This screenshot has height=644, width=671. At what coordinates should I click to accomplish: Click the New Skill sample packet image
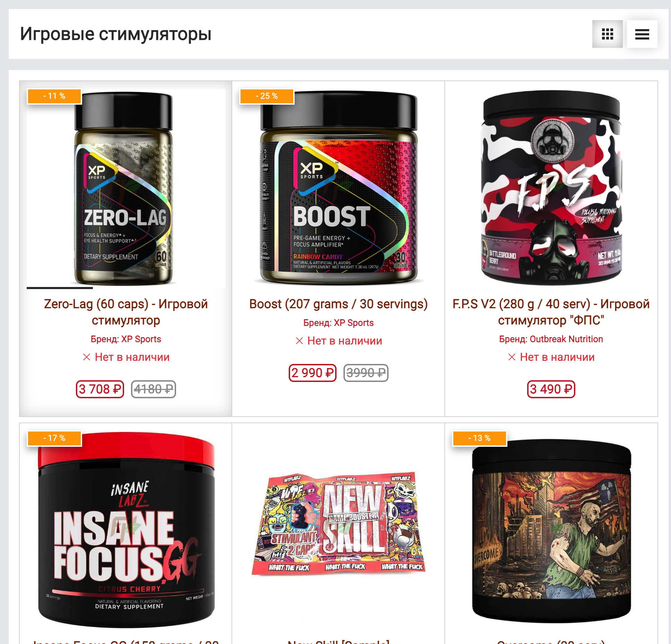tap(338, 523)
